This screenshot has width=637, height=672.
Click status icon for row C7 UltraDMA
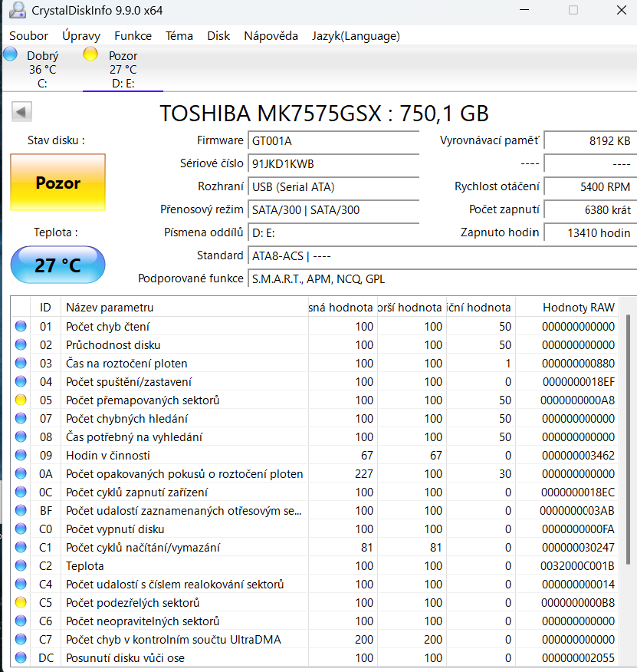click(x=21, y=640)
